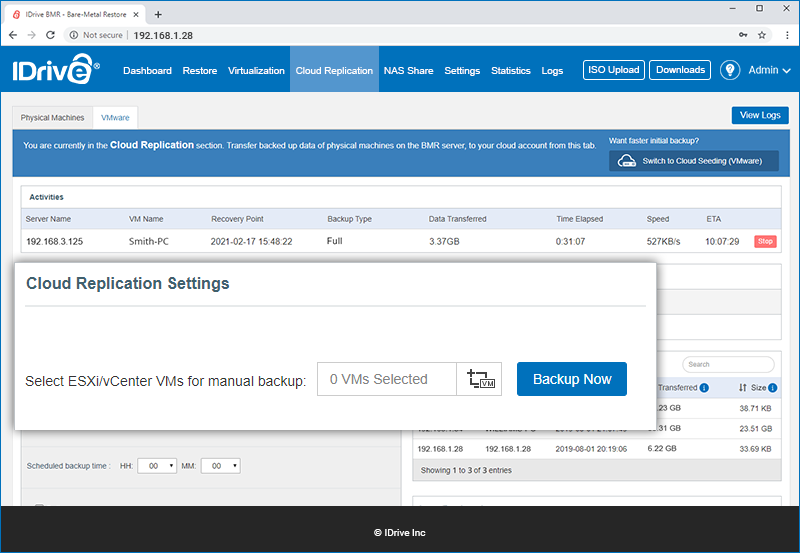Click the Backup Now button
This screenshot has height=553, width=800.
coord(571,379)
